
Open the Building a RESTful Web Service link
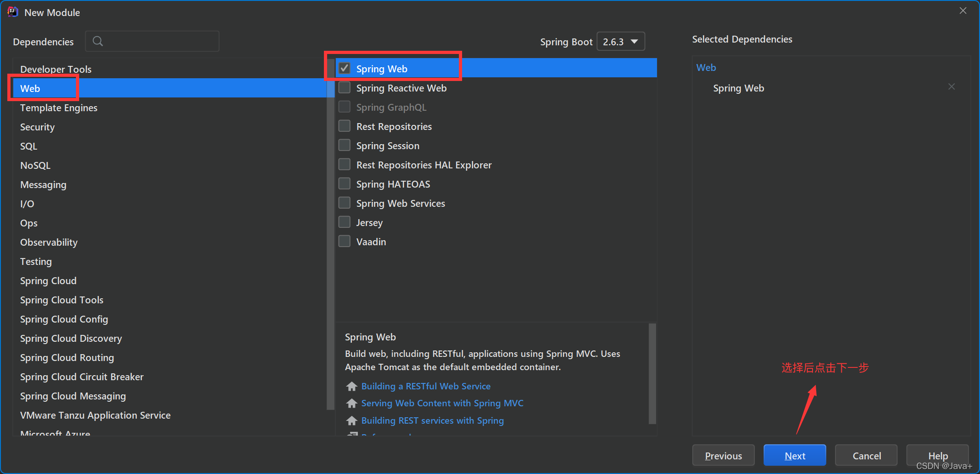(x=425, y=386)
